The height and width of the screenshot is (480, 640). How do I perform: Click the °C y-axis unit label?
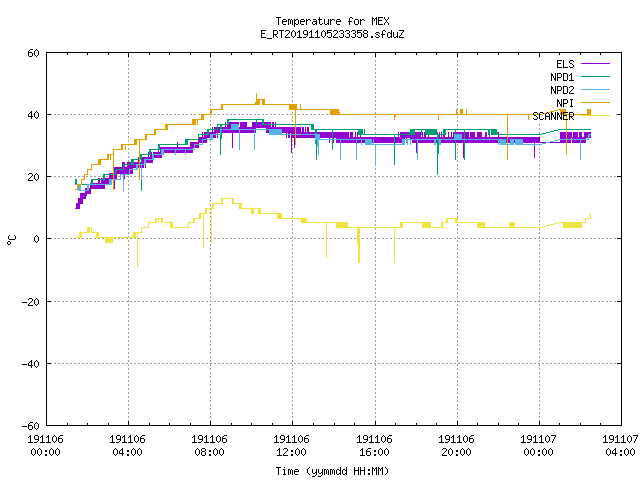coord(11,240)
